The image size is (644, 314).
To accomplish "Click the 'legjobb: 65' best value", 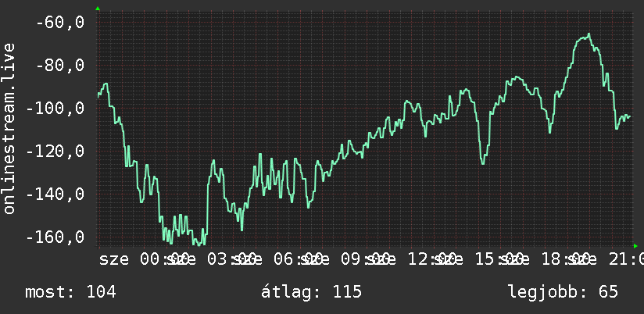I will (x=563, y=292).
